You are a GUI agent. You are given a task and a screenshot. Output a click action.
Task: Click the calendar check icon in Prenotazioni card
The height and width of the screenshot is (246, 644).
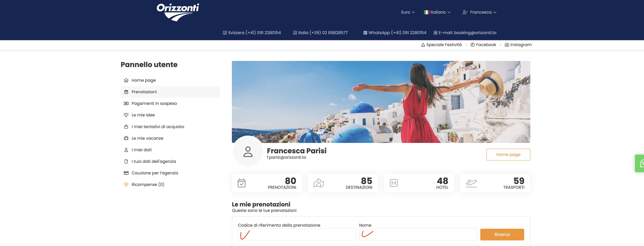242,183
